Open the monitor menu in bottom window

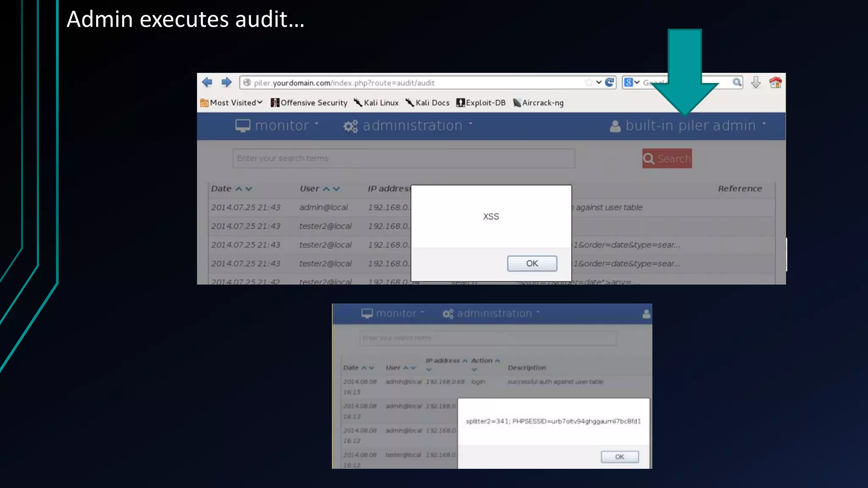392,313
